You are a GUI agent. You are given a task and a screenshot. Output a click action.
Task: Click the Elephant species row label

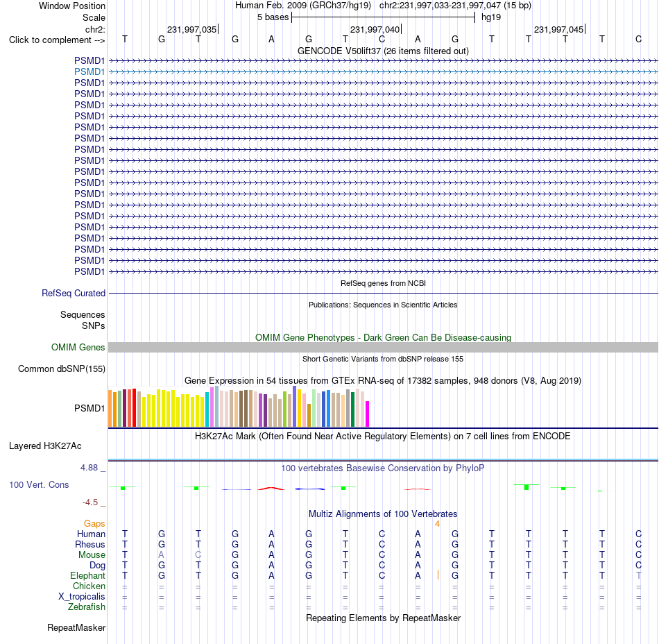click(87, 576)
